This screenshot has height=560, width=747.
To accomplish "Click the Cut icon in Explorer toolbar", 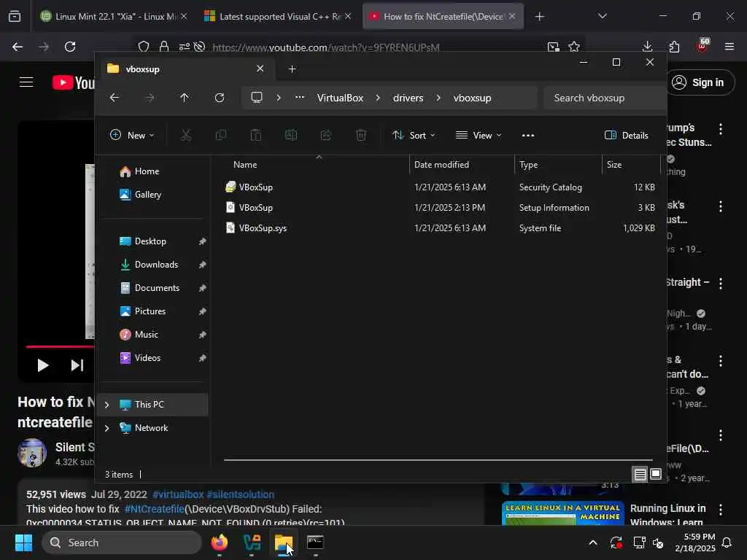I will (186, 135).
